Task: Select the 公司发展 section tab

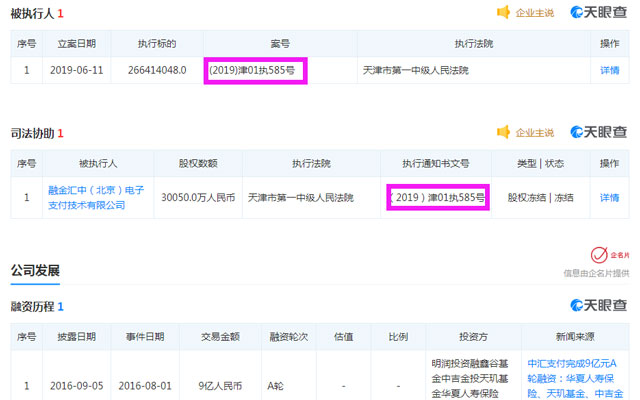Action: click(x=35, y=271)
